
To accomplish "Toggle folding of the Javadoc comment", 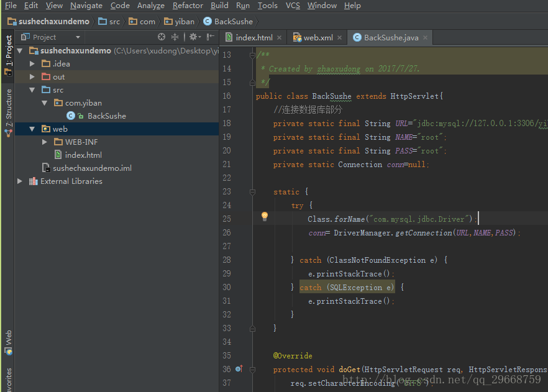I will (252, 55).
